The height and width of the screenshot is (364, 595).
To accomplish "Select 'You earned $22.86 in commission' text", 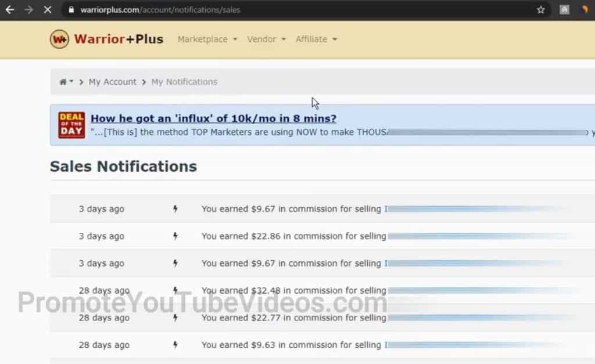I will point(293,236).
